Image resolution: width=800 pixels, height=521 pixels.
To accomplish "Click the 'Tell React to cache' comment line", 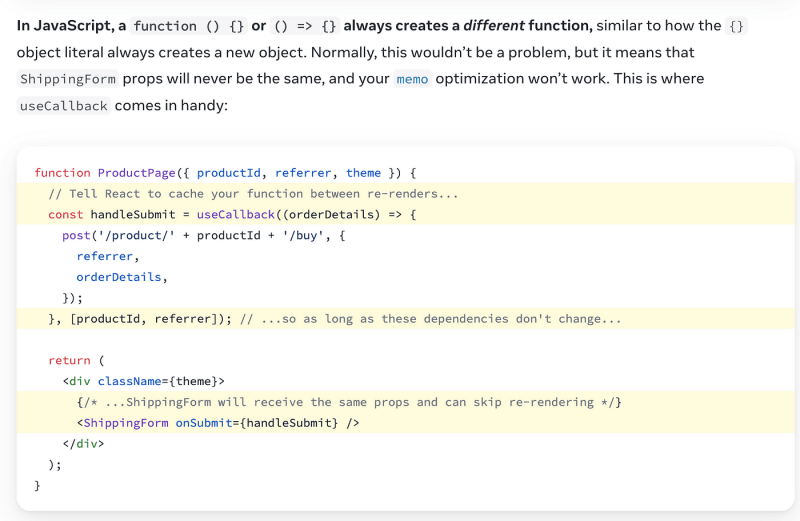I will pos(253,194).
